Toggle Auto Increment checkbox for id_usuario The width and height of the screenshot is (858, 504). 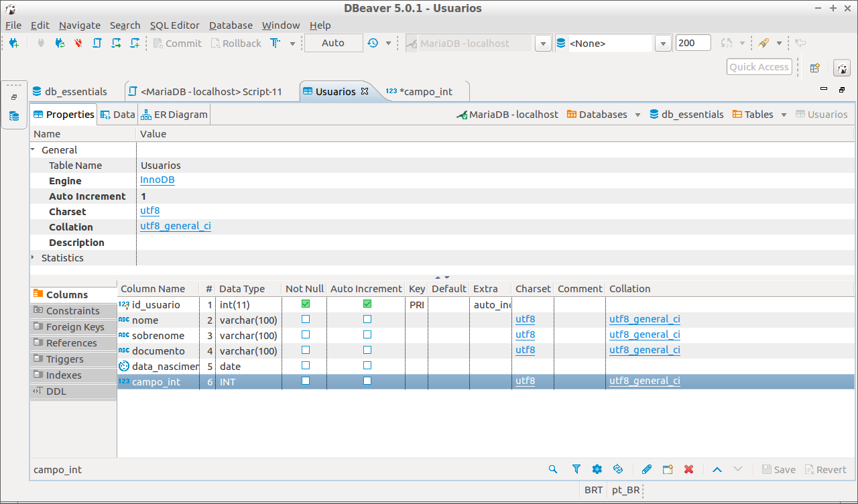[367, 304]
